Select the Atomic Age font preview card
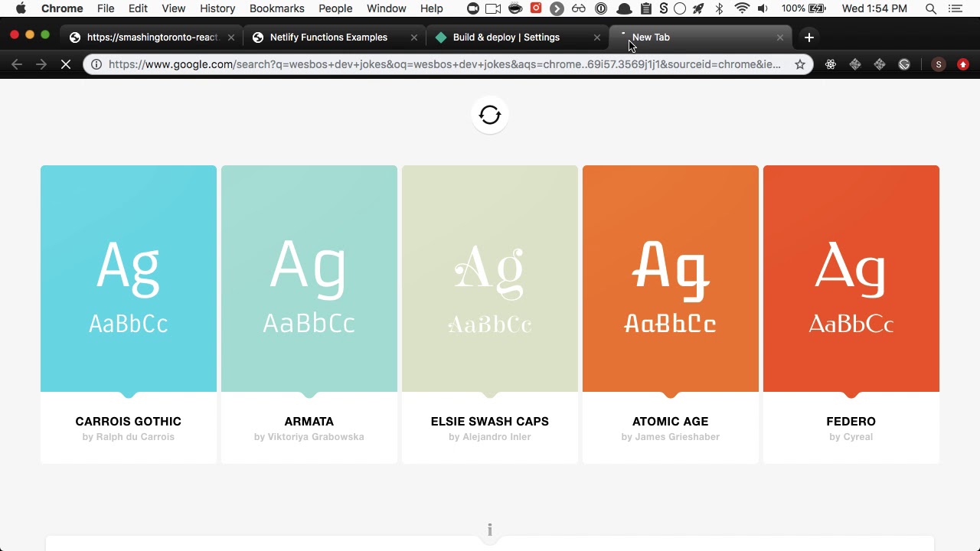The height and width of the screenshot is (551, 980). [x=671, y=279]
